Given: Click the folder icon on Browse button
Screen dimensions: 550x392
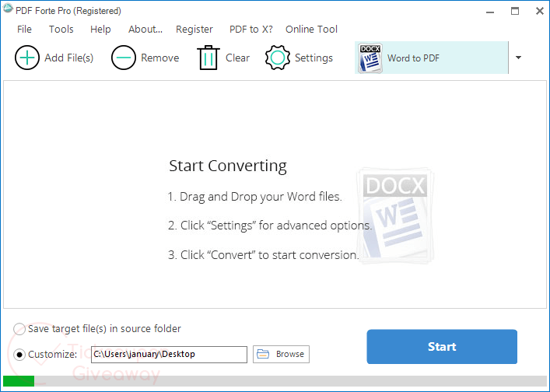Looking at the screenshot, I should coord(263,354).
